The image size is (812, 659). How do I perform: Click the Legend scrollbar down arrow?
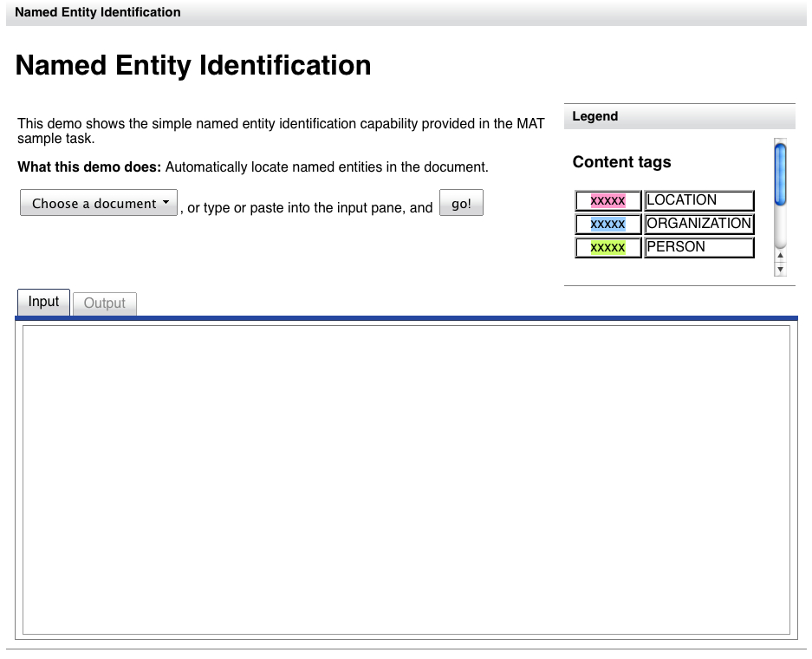click(x=780, y=270)
